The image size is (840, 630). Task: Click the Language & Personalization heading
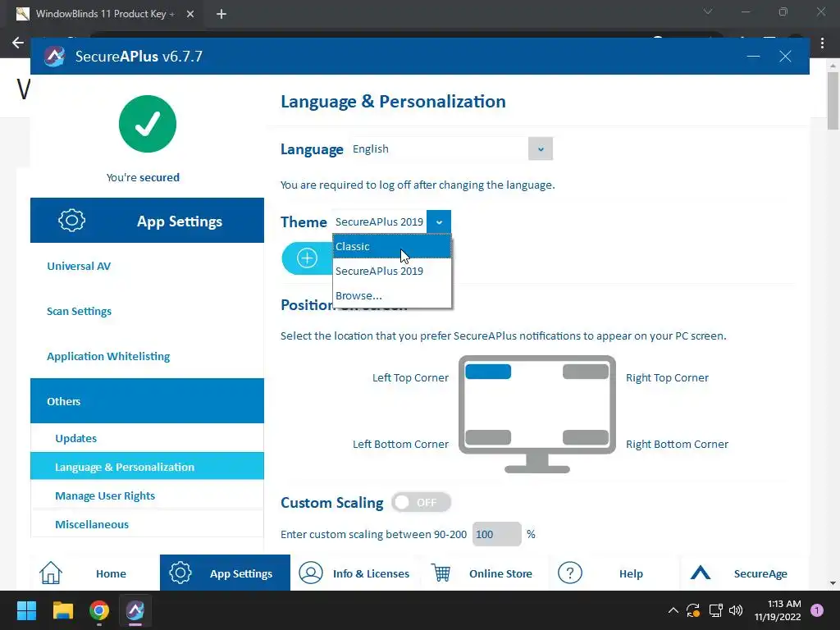(393, 101)
